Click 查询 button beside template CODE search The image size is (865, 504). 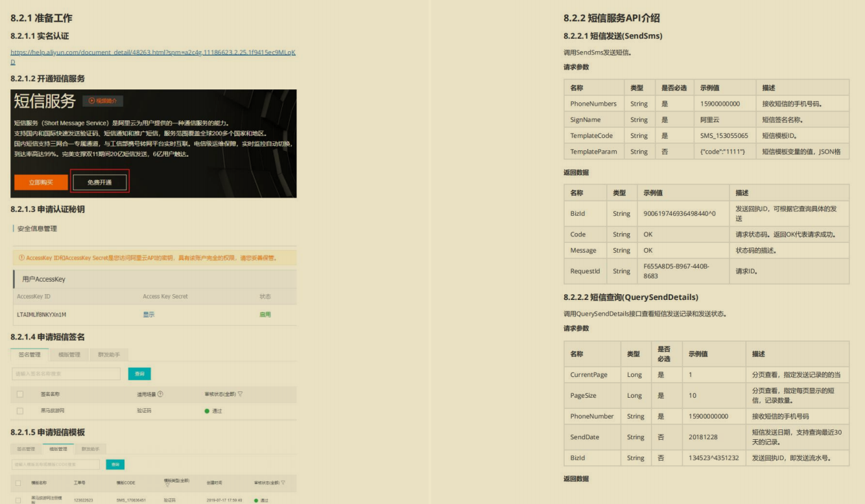point(115,464)
